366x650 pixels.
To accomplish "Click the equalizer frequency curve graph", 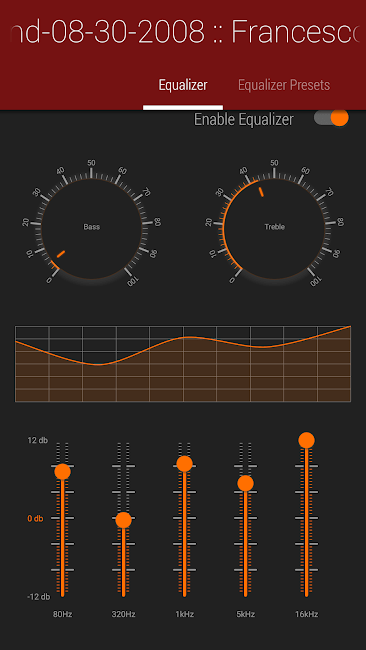I will click(183, 364).
